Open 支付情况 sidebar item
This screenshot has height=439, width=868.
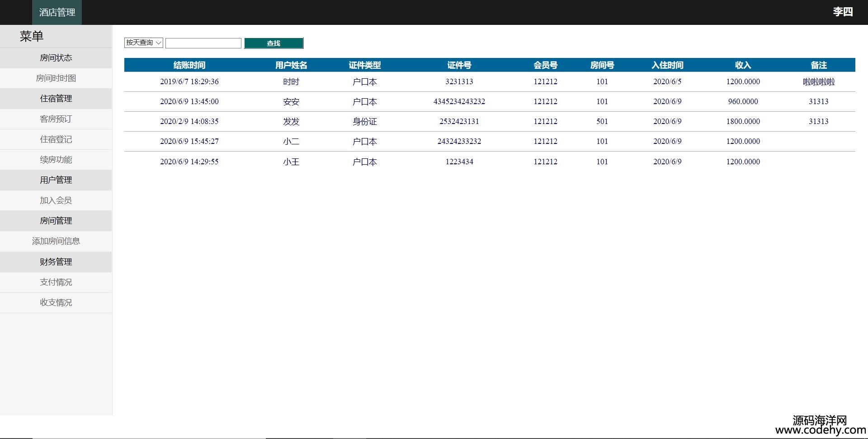tap(56, 282)
